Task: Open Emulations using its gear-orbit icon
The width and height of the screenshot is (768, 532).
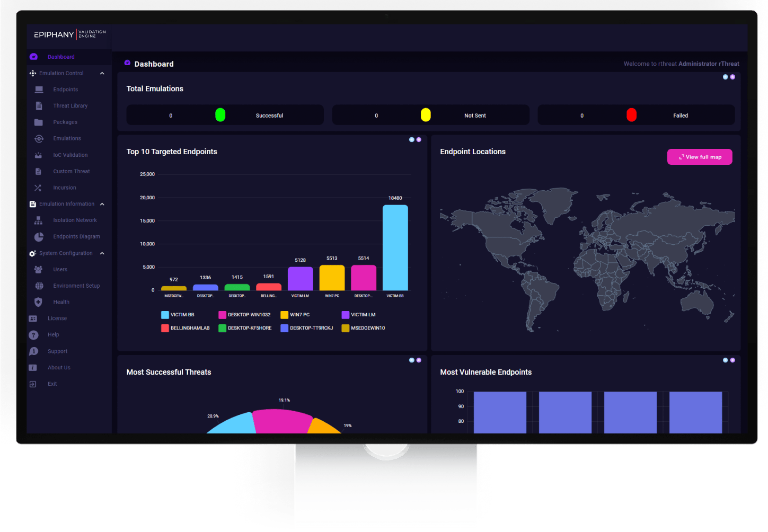Action: click(39, 139)
